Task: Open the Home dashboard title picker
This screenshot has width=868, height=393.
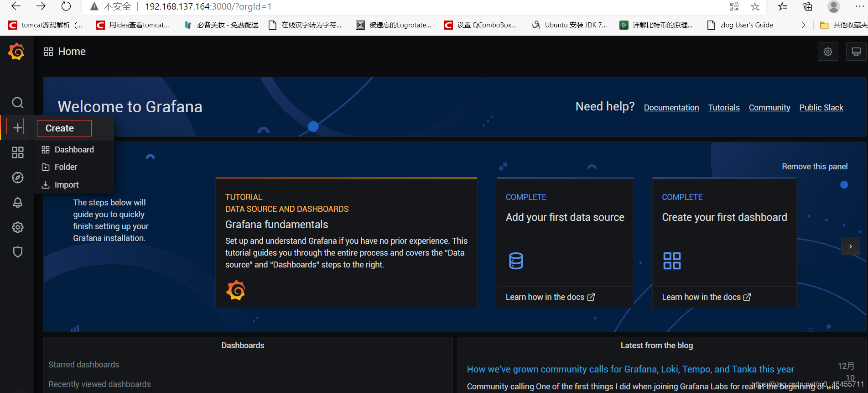Action: click(72, 52)
